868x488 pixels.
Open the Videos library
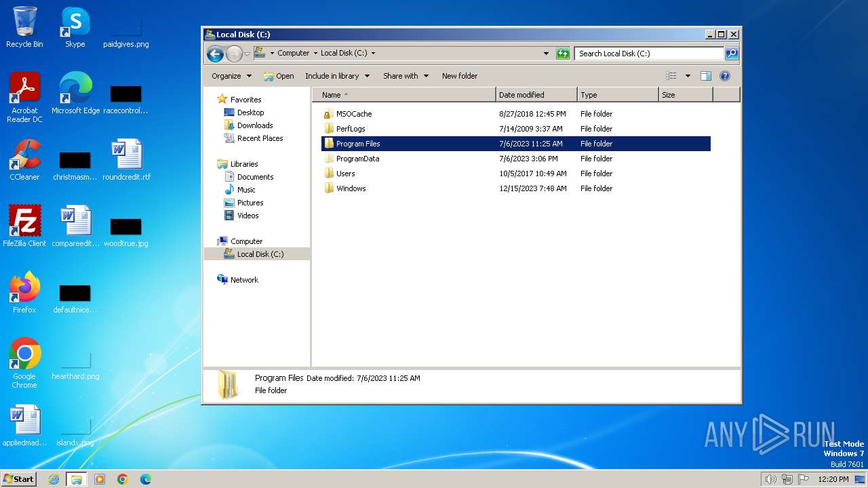(x=248, y=216)
